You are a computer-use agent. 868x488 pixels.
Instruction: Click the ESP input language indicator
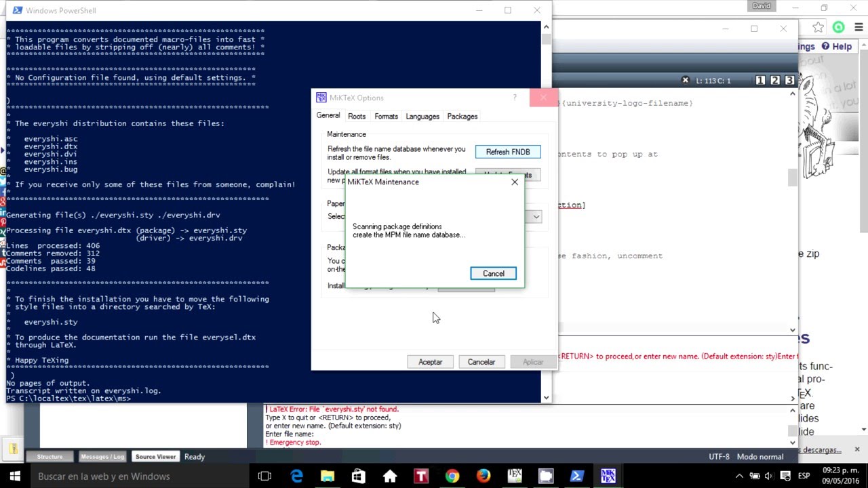pos(805,476)
